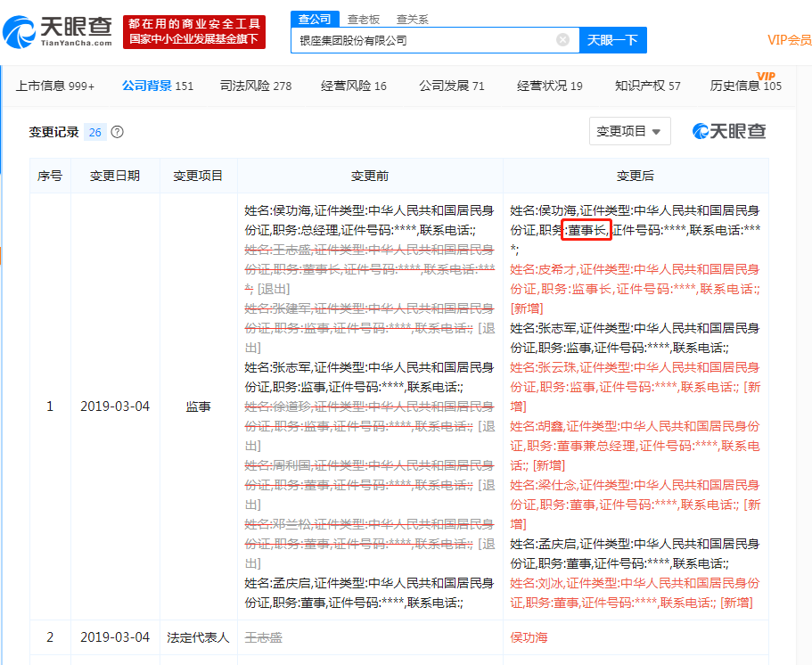Open 上市信息 navigation tab
Viewport: 812px width, 665px height.
click(54, 86)
